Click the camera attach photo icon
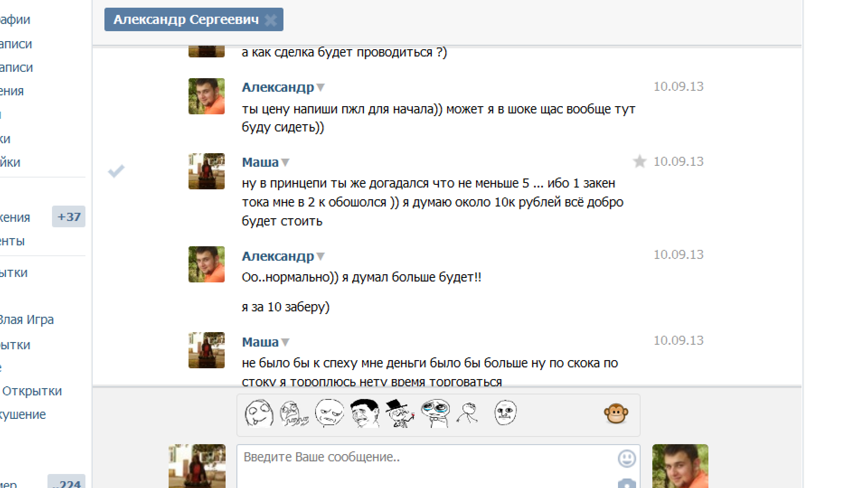Screen dimensions: 868x488 point(627,483)
